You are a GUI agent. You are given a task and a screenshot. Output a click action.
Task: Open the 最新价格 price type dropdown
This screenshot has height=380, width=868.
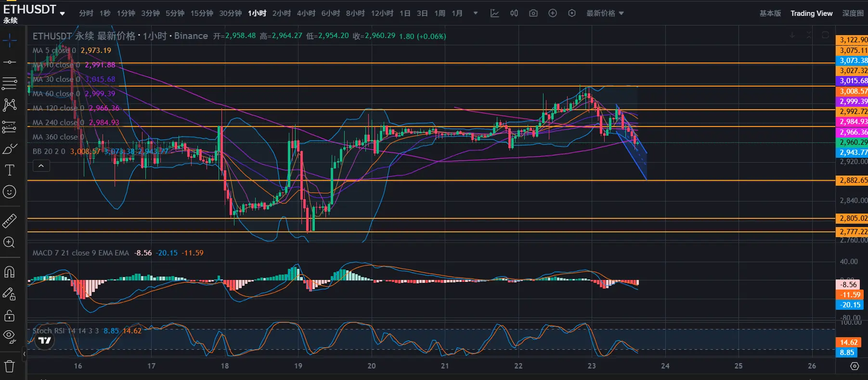pyautogui.click(x=605, y=13)
